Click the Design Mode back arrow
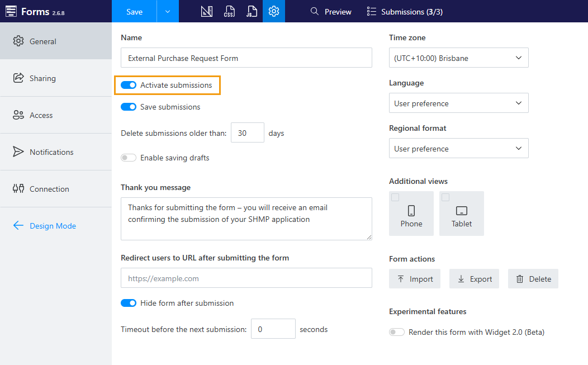Screen dimensions: 588x365 click(18, 226)
